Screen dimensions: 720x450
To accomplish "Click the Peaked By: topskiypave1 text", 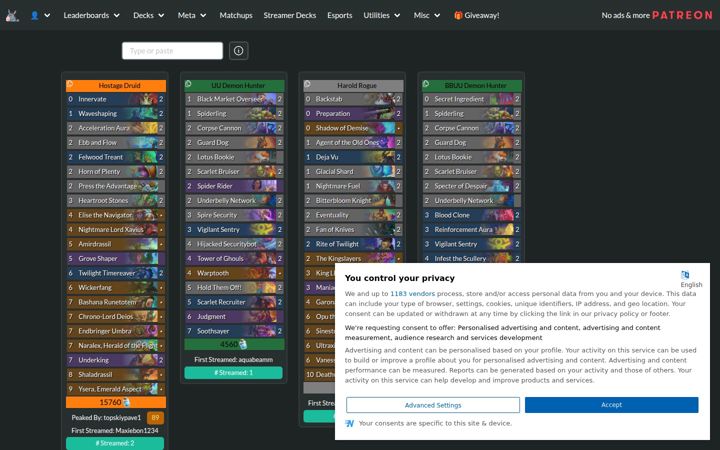I will (x=106, y=418).
